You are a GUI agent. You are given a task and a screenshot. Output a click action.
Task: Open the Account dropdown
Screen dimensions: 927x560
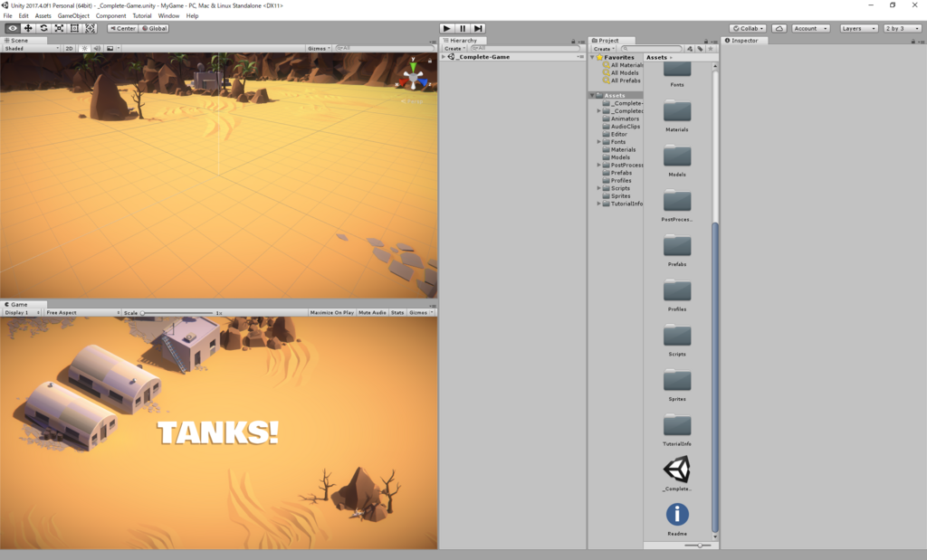coord(810,28)
